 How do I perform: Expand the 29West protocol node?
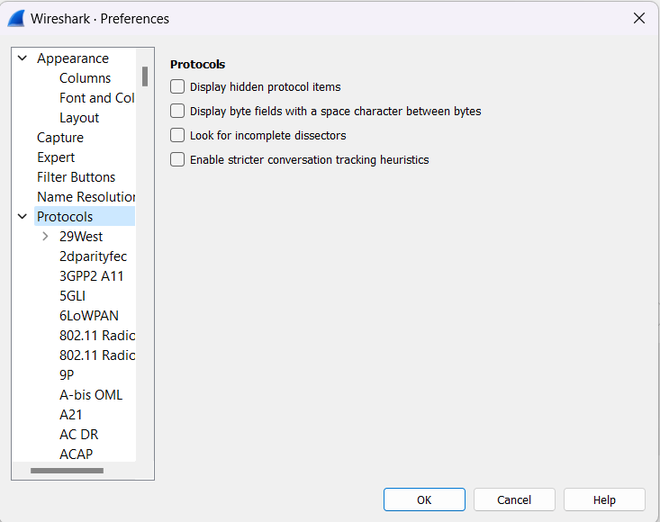[45, 236]
